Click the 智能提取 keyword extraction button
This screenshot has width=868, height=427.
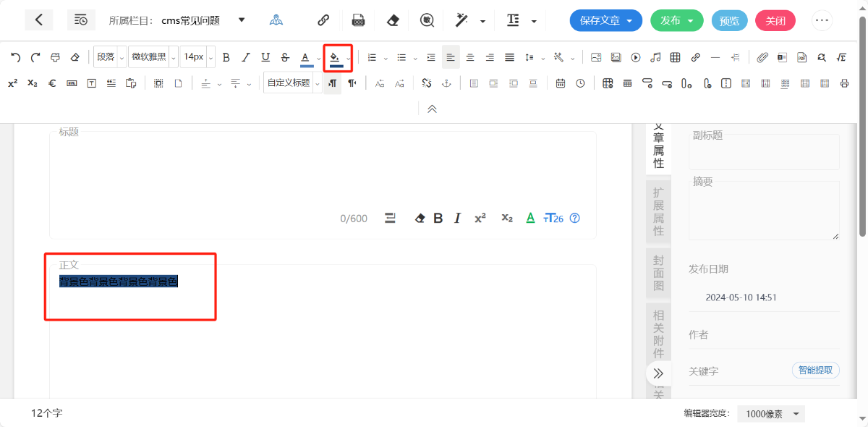[x=815, y=371]
